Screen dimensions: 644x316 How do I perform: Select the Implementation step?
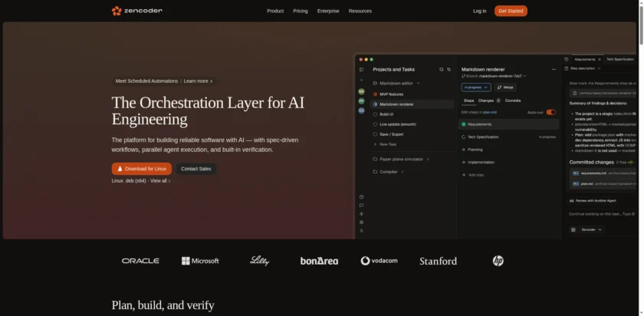pos(508,163)
